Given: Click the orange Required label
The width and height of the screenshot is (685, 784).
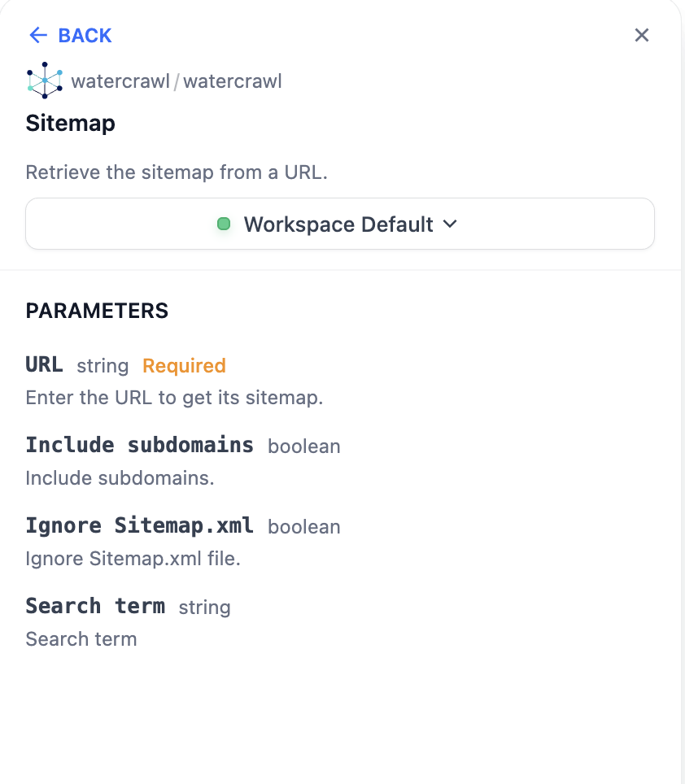Looking at the screenshot, I should [184, 366].
